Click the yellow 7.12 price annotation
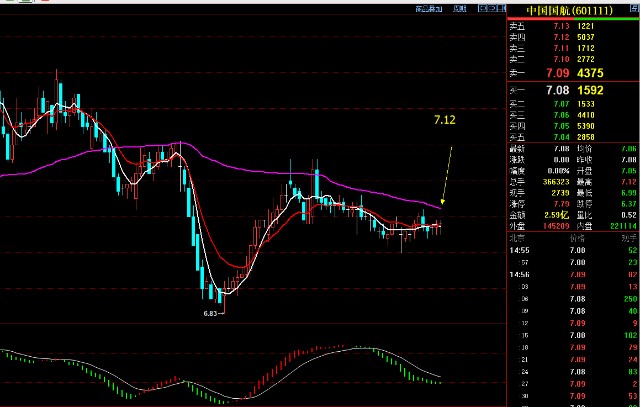Screen dimensions: 640x407 (x=444, y=120)
